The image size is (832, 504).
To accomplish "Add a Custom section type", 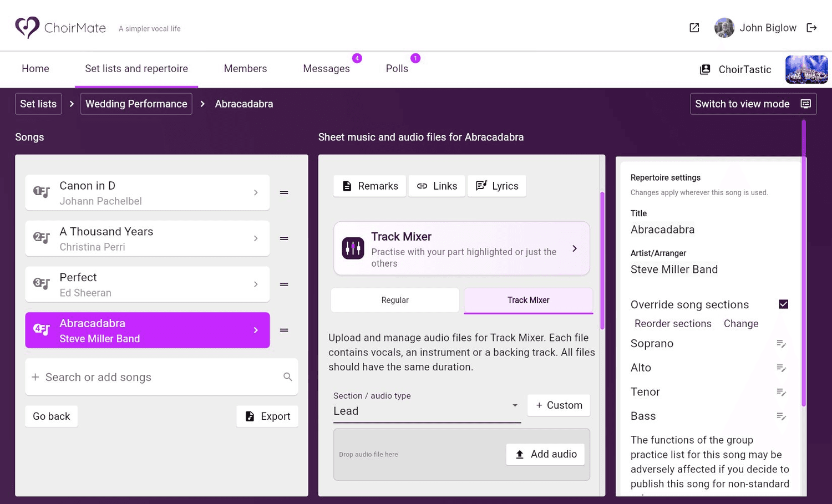I will [559, 405].
